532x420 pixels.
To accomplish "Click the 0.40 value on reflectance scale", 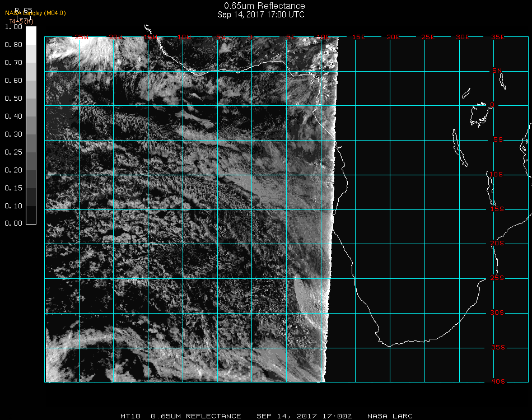I will pos(13,116).
